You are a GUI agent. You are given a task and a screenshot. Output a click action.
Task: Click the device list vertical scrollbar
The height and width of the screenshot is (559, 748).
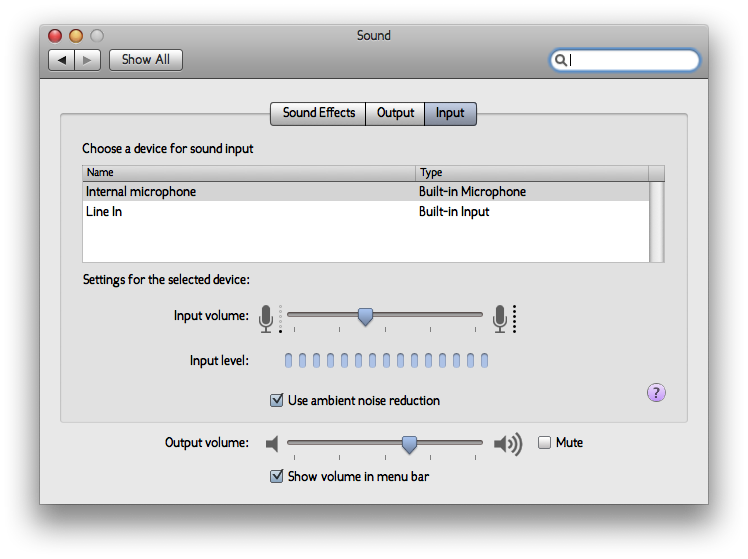tap(657, 222)
